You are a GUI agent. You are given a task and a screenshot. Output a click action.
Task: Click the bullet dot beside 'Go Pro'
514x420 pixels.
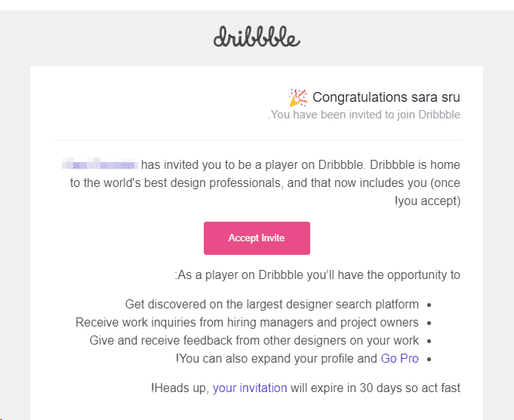(x=429, y=360)
